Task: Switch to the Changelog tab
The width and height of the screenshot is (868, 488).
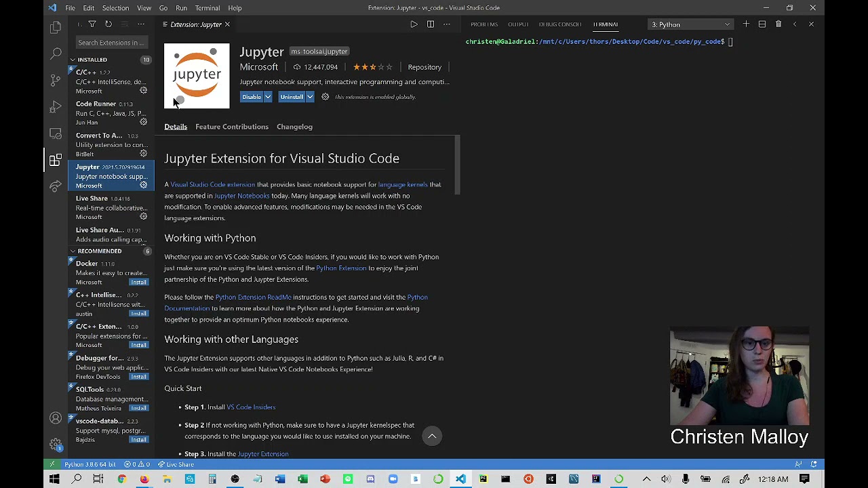Action: coord(294,127)
